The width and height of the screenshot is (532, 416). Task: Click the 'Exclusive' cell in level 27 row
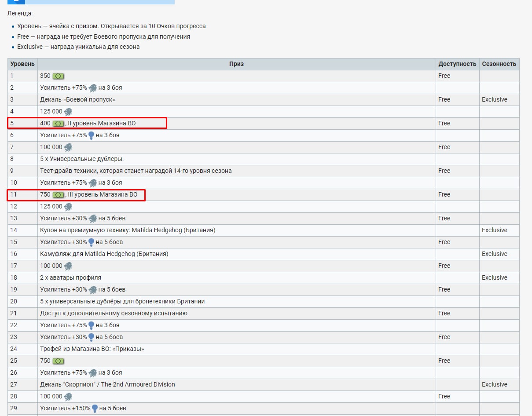499,385
